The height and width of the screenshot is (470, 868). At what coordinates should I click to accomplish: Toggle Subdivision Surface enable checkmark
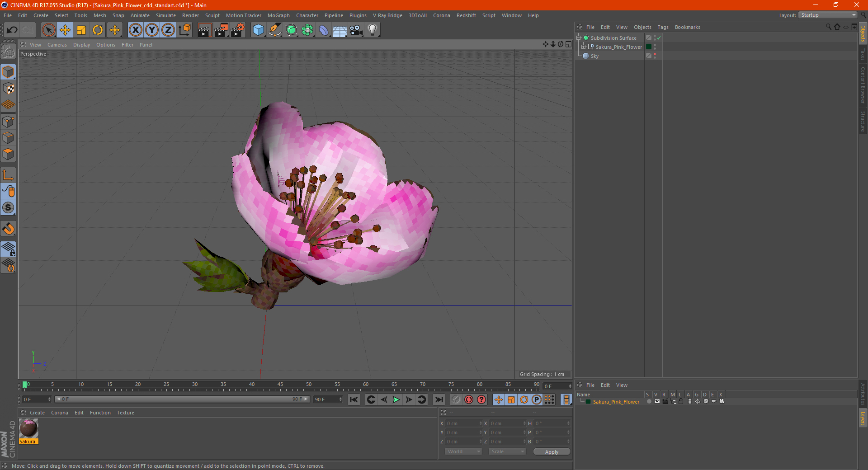pyautogui.click(x=659, y=38)
